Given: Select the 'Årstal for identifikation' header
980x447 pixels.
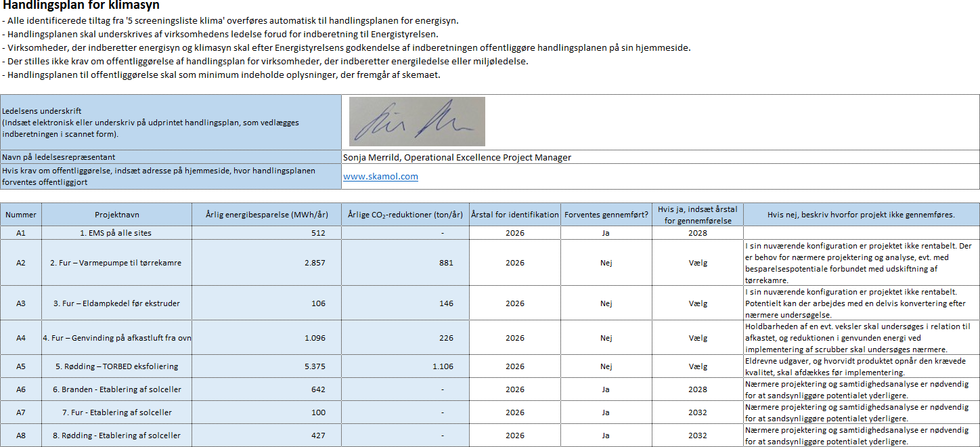Looking at the screenshot, I should (x=515, y=215).
